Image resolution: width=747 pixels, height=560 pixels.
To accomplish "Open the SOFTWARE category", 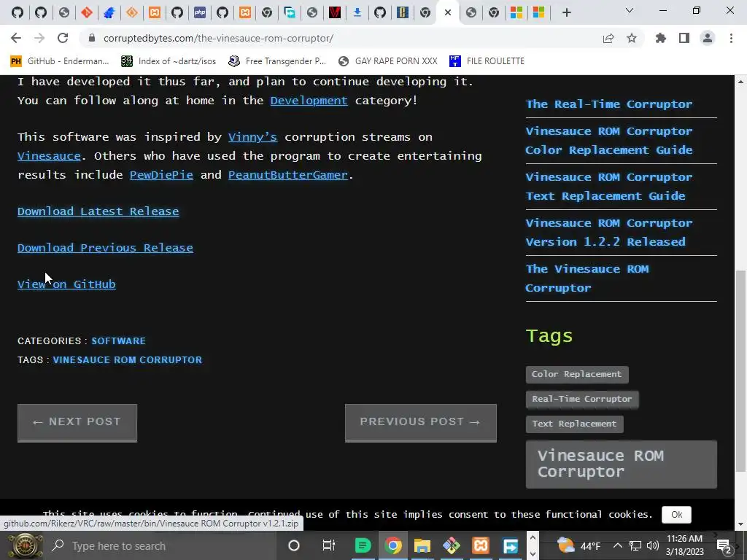I will tap(119, 341).
